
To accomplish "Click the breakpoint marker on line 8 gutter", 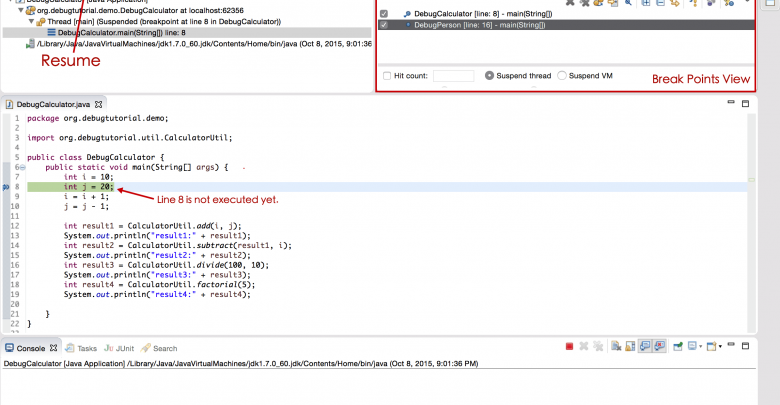I will [5, 187].
